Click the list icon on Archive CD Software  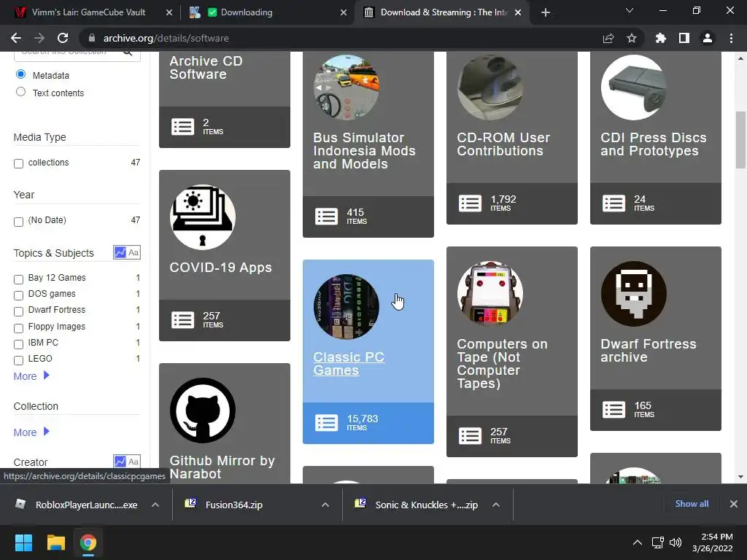point(182,127)
